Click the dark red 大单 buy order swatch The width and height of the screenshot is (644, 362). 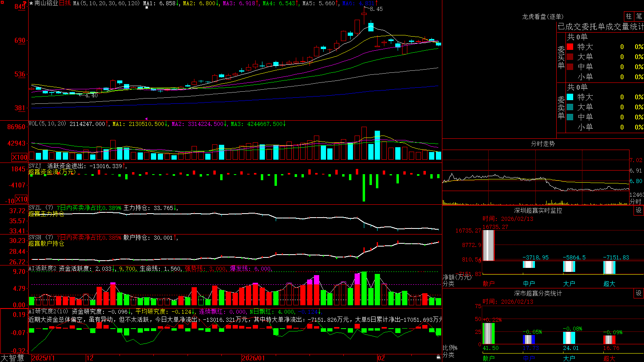(x=570, y=57)
